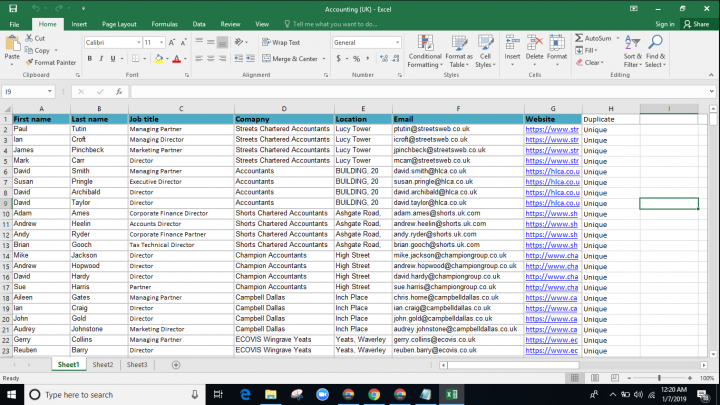Open the File tab

(14, 24)
